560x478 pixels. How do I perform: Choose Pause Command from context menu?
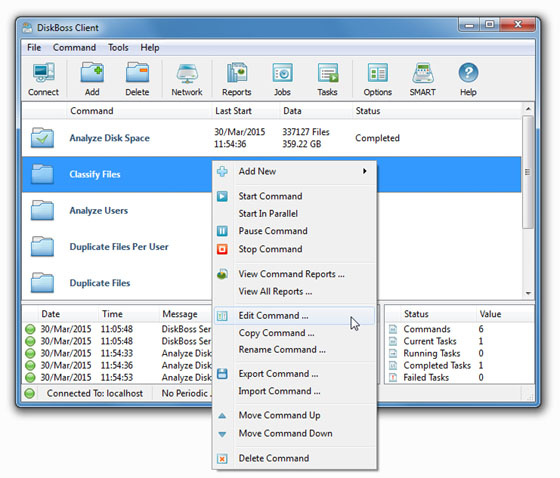(295, 231)
